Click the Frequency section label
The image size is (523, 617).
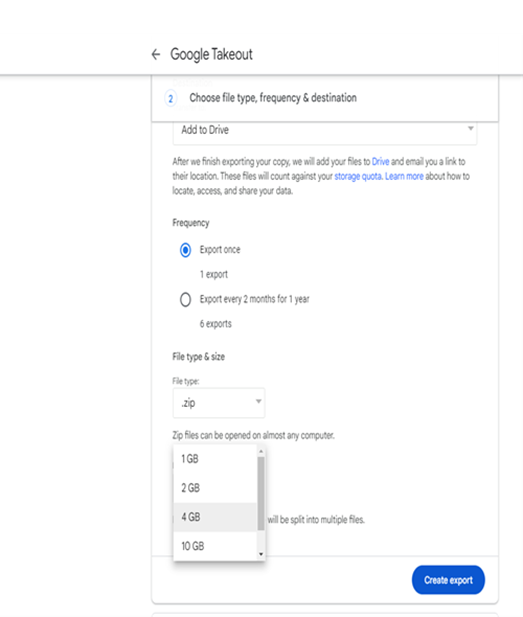[191, 223]
